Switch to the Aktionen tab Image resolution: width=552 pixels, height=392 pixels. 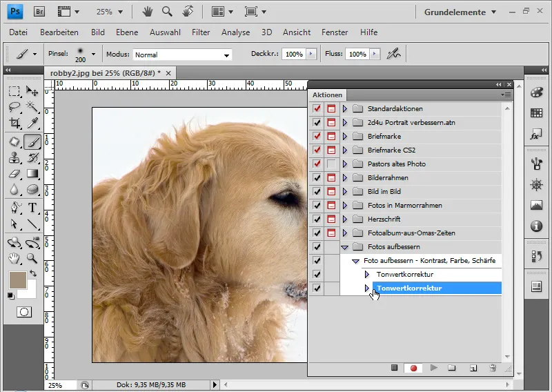pyautogui.click(x=327, y=95)
